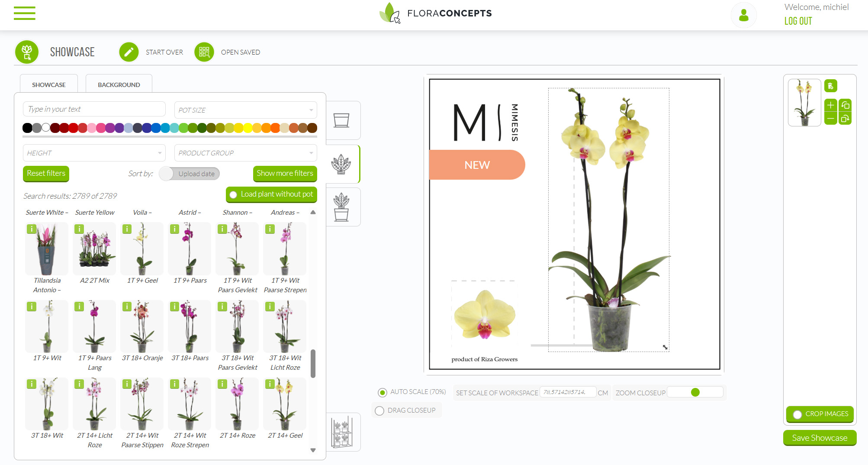Select the plant-in-pot category icon
868x465 pixels.
[341, 207]
